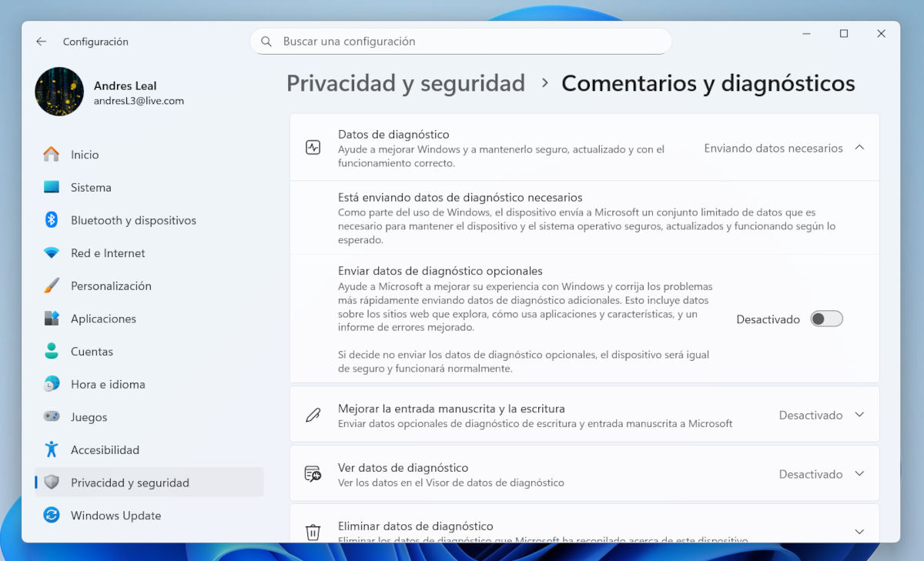Click the Inicio home icon in sidebar
Screen dimensions: 924x561
pyautogui.click(x=52, y=155)
